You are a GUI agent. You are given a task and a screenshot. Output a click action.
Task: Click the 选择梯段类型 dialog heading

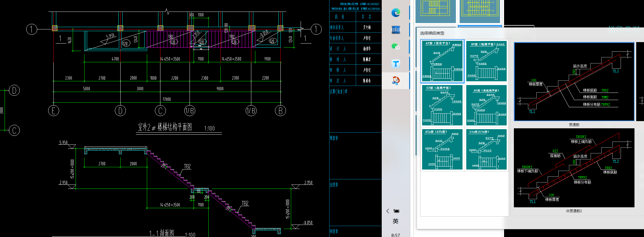[x=432, y=33]
